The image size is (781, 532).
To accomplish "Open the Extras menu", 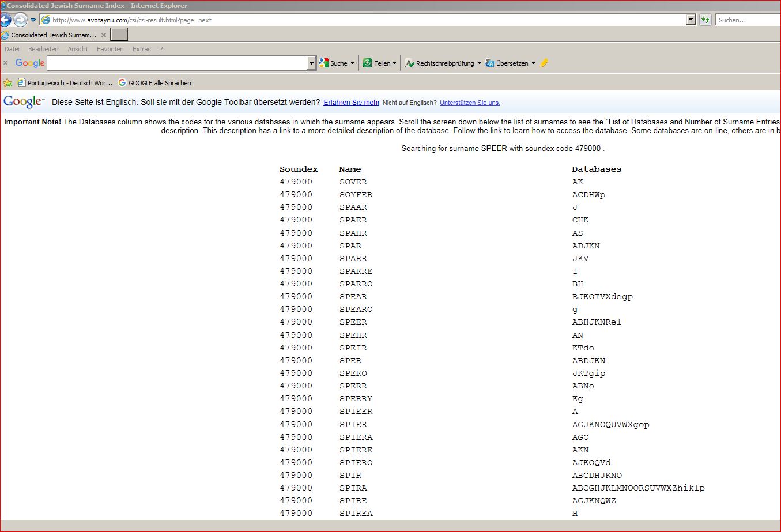I will click(x=141, y=49).
